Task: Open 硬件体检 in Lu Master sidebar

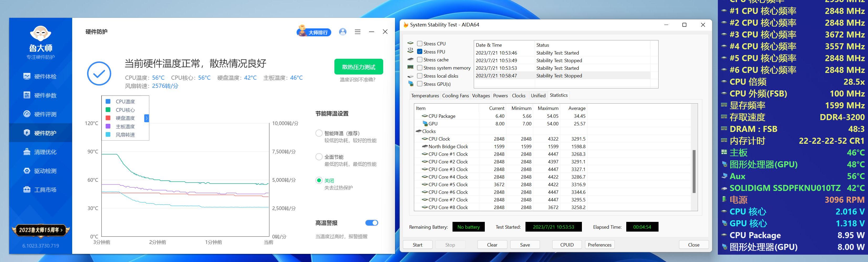Action: pos(40,76)
